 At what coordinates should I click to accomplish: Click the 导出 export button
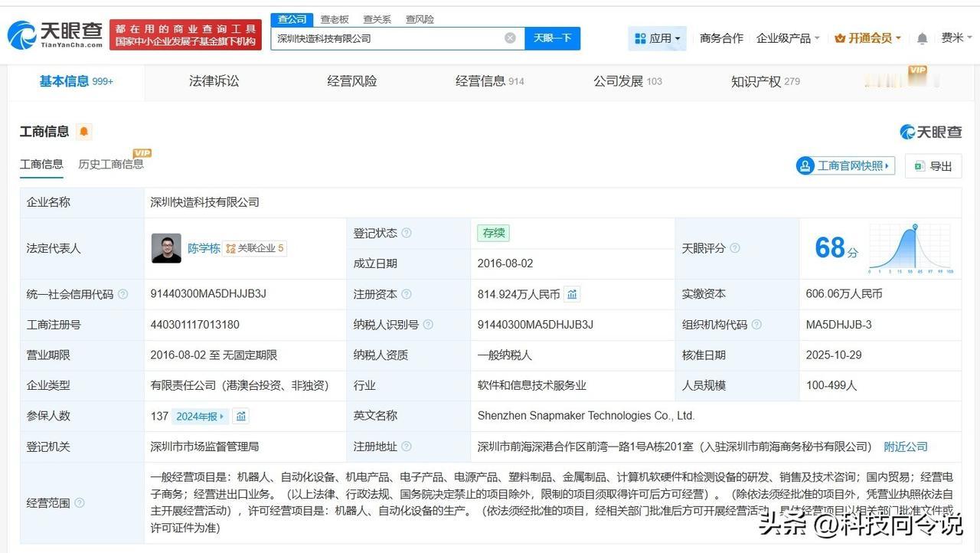[x=933, y=166]
